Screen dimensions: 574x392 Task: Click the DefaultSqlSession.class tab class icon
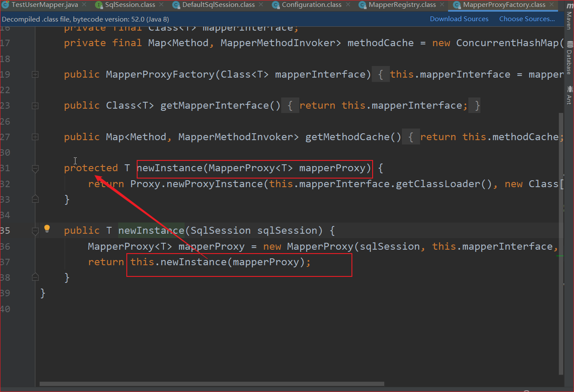pos(176,5)
